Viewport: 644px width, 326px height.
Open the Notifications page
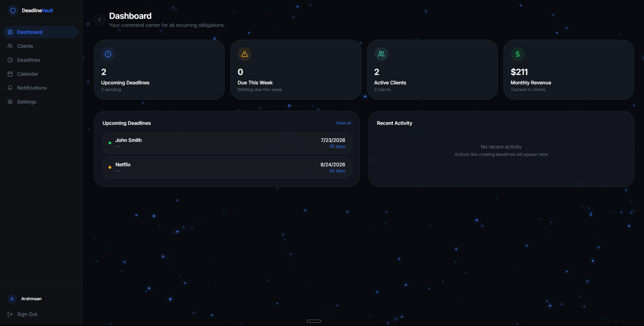tap(40, 88)
